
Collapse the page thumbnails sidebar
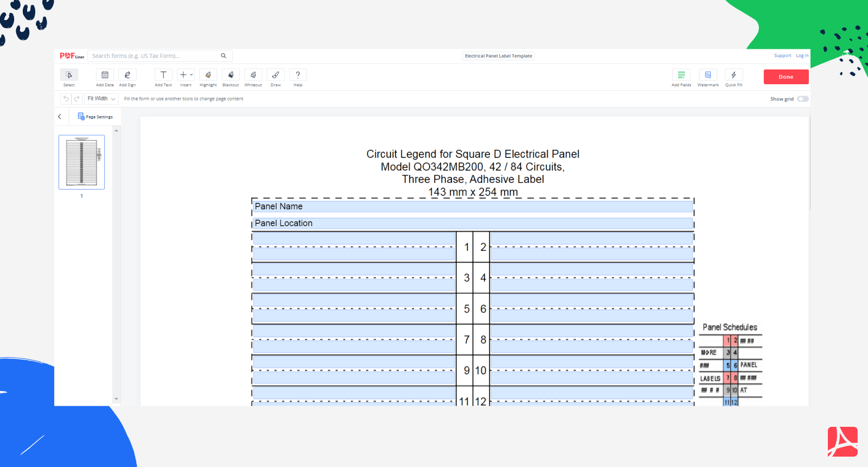click(x=60, y=117)
